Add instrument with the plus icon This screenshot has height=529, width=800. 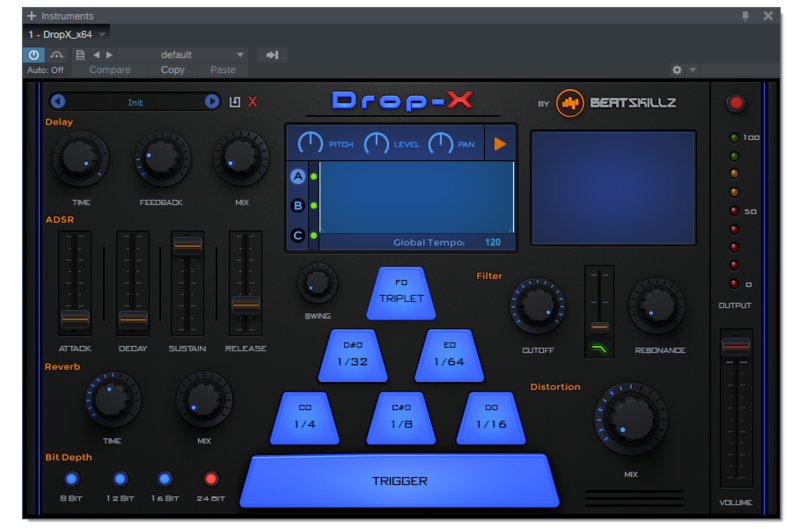click(x=32, y=16)
